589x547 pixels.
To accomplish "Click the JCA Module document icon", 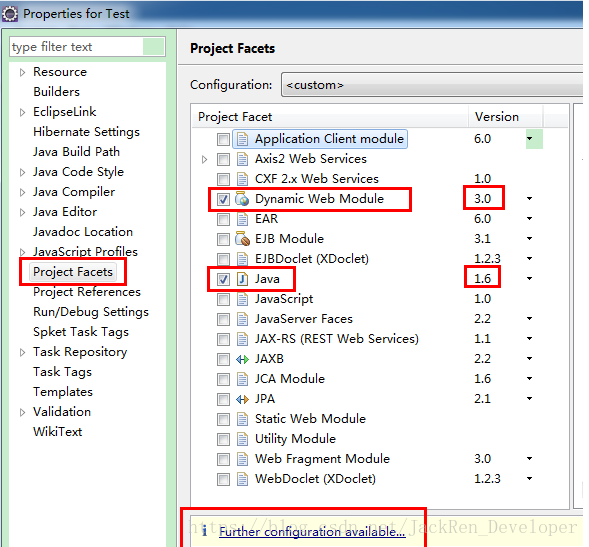I will click(x=242, y=379).
